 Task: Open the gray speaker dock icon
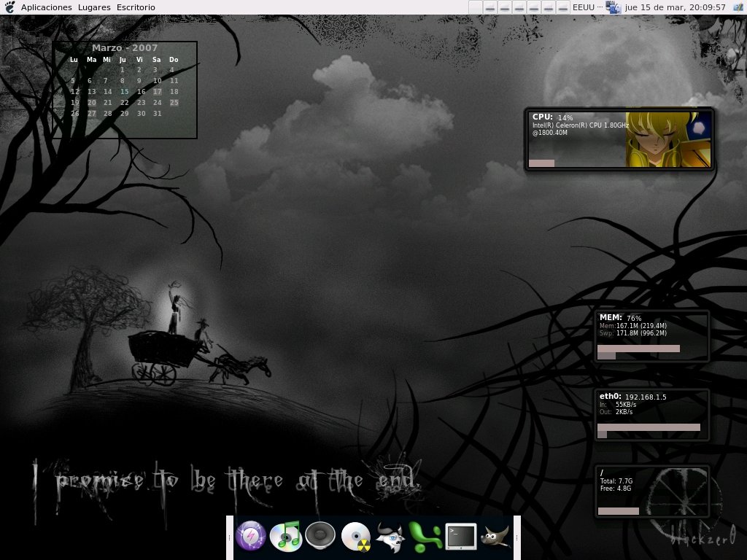320,537
